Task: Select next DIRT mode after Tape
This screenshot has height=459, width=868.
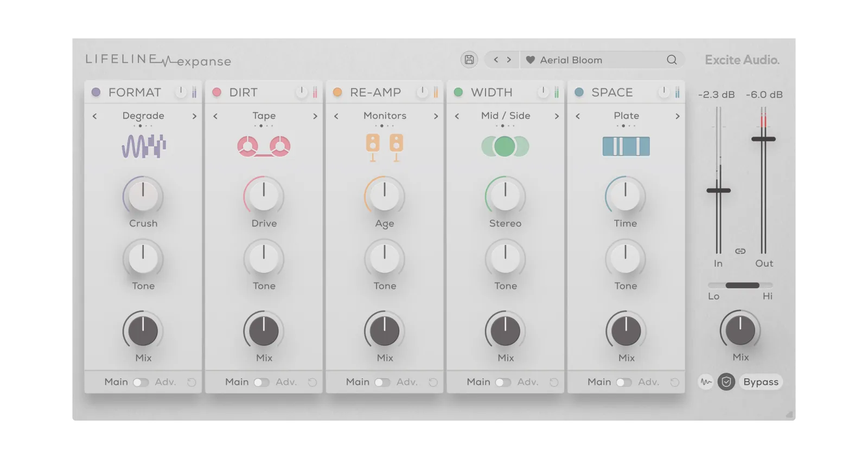Action: 315,116
